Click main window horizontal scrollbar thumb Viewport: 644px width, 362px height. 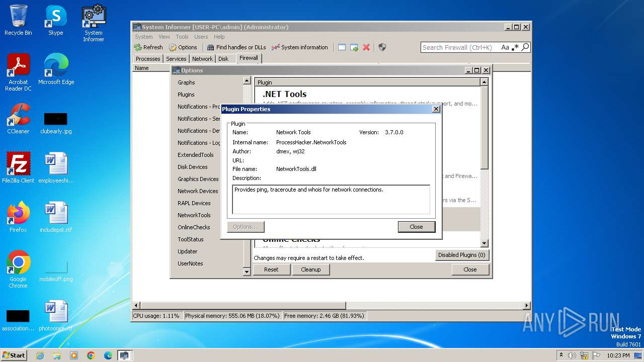pyautogui.click(x=243, y=305)
